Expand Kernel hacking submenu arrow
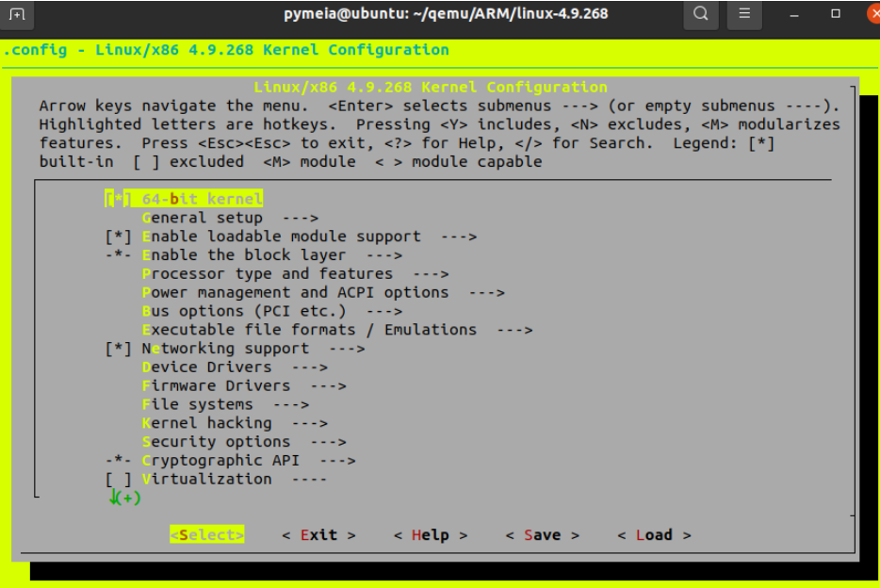The width and height of the screenshot is (880, 588). (x=310, y=424)
